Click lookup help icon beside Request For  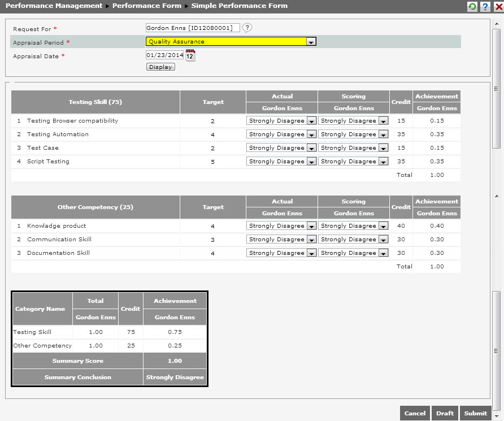point(247,28)
